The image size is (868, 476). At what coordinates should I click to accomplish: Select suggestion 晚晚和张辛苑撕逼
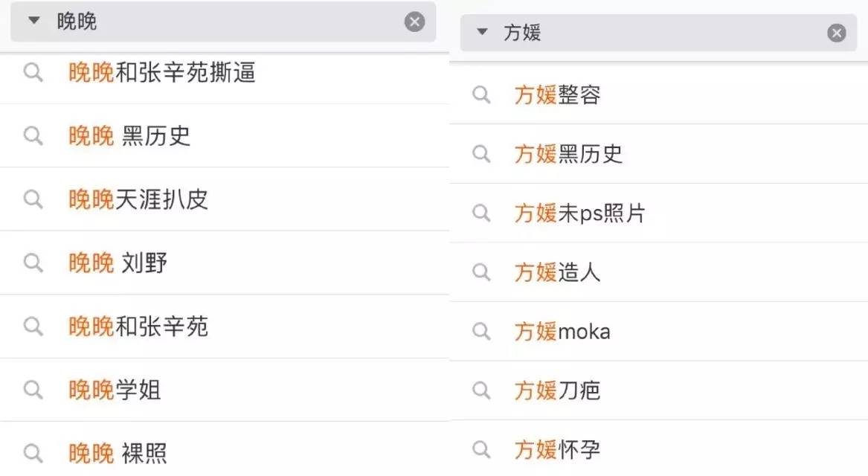point(162,72)
